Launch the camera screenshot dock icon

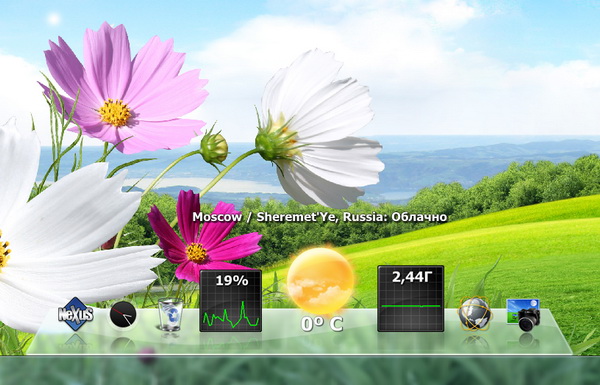[523, 315]
